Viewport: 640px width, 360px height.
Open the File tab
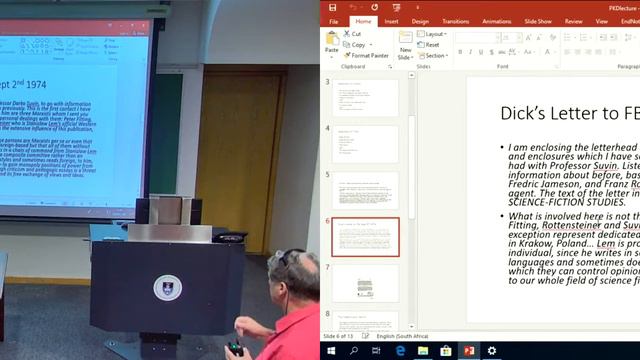334,21
